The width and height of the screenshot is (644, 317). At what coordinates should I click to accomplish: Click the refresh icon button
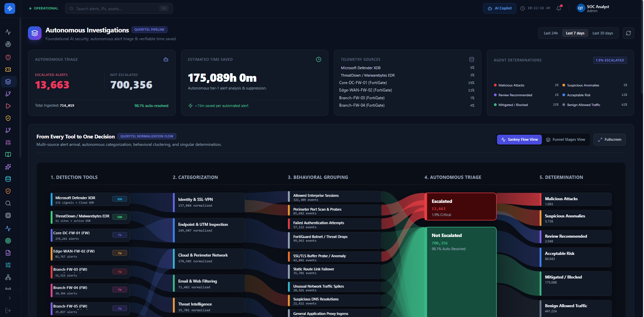point(628,33)
